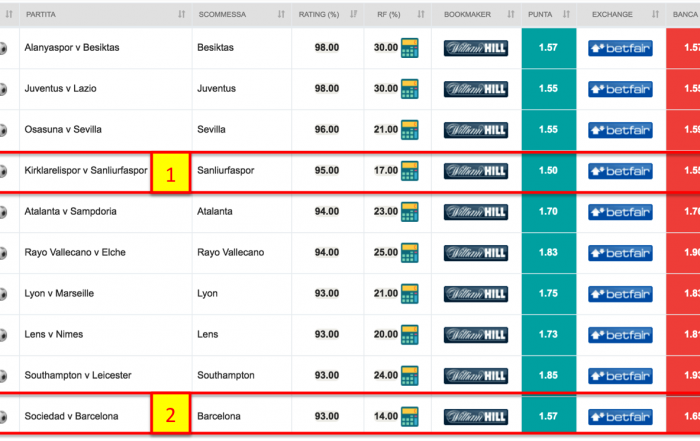Click yellow annotation box number 2

(171, 415)
